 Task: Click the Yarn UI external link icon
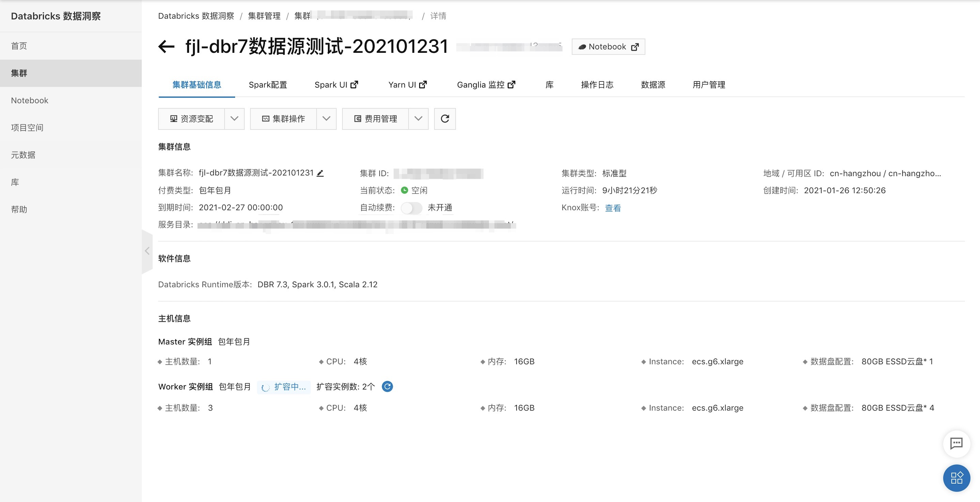click(x=423, y=84)
